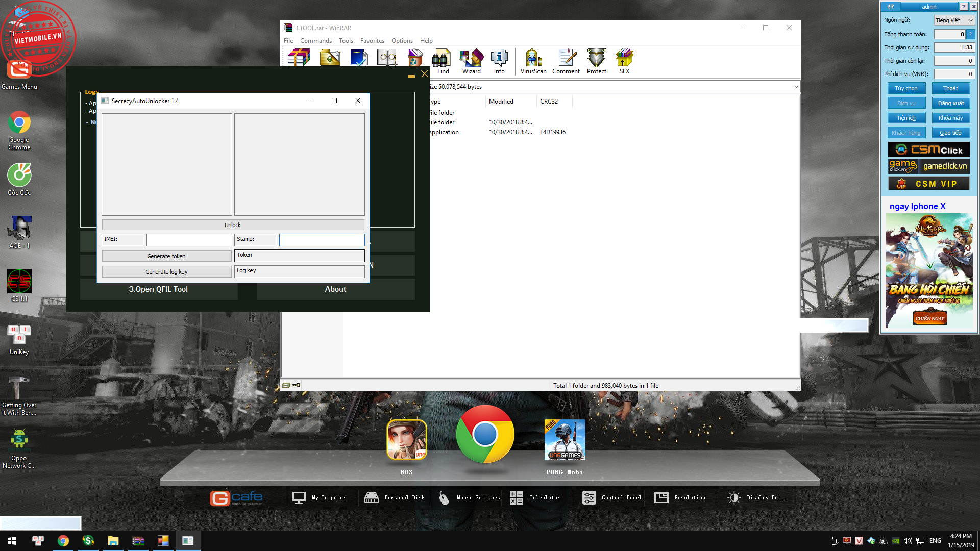This screenshot has width=980, height=551.
Task: Select the Cốc Cốc browser desktop icon
Action: (x=19, y=180)
